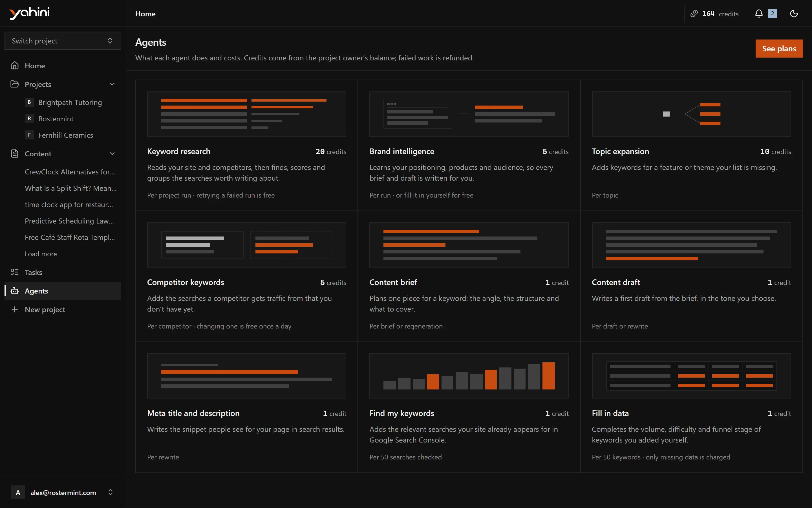Click the New project plus icon
Image resolution: width=812 pixels, height=508 pixels.
point(14,309)
